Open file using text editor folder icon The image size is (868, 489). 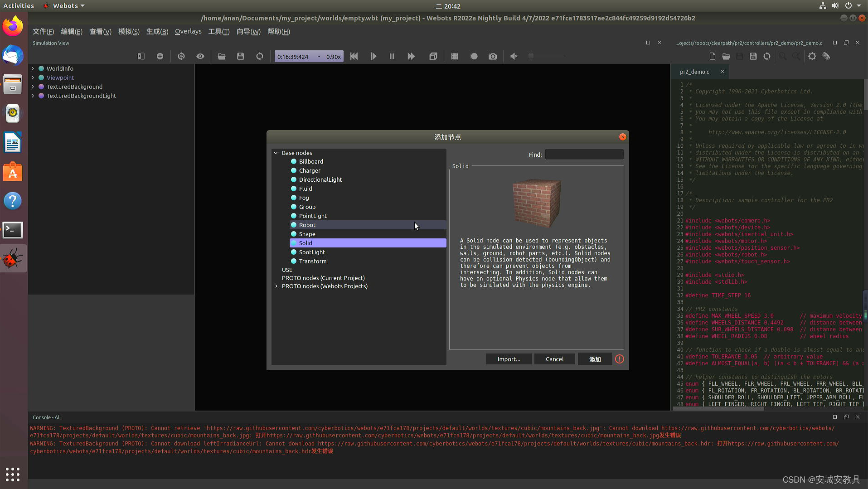[726, 56]
